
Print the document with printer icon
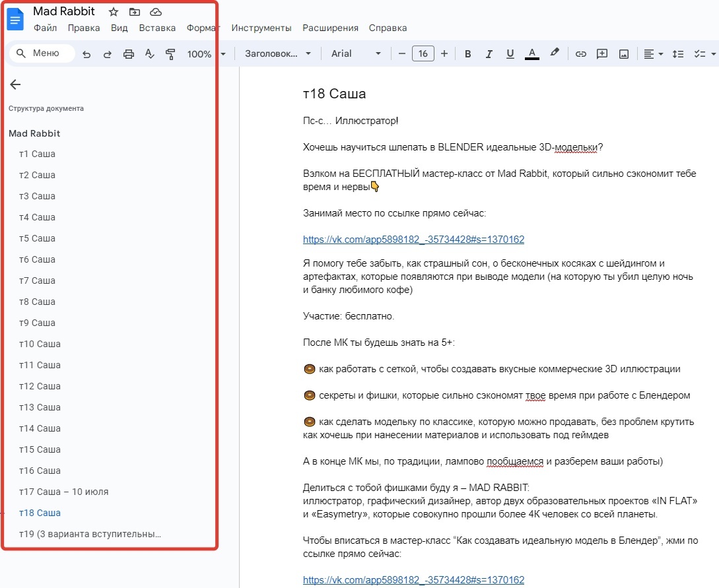(x=128, y=54)
